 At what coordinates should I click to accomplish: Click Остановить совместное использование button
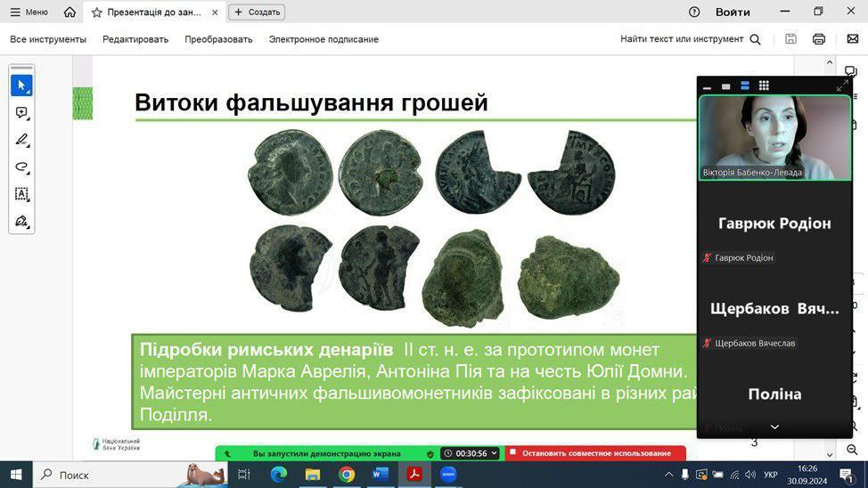[595, 453]
